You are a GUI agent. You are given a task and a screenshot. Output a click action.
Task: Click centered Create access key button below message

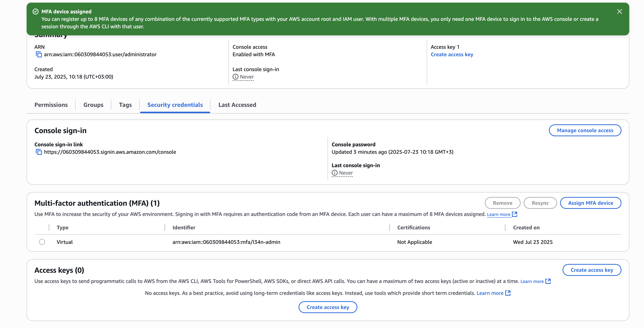coord(328,307)
